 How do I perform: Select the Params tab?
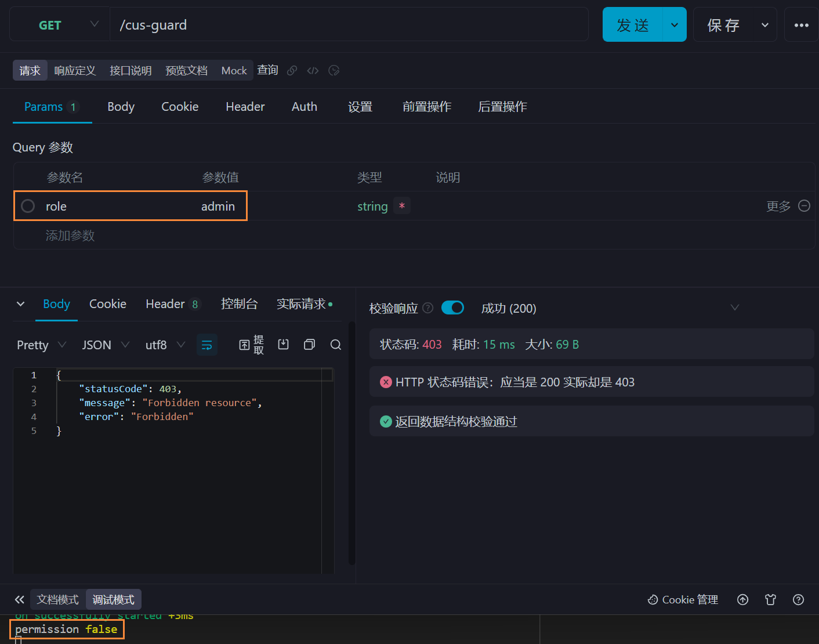(x=51, y=107)
